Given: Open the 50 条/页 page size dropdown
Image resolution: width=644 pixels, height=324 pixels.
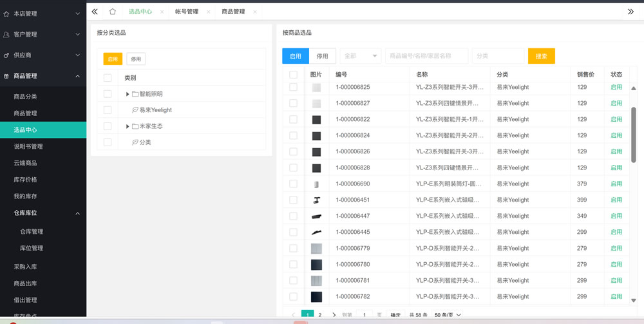Looking at the screenshot, I should [448, 315].
